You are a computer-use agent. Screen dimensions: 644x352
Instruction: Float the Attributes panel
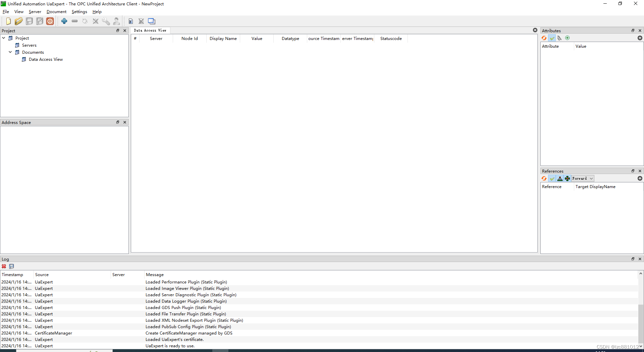(x=633, y=30)
